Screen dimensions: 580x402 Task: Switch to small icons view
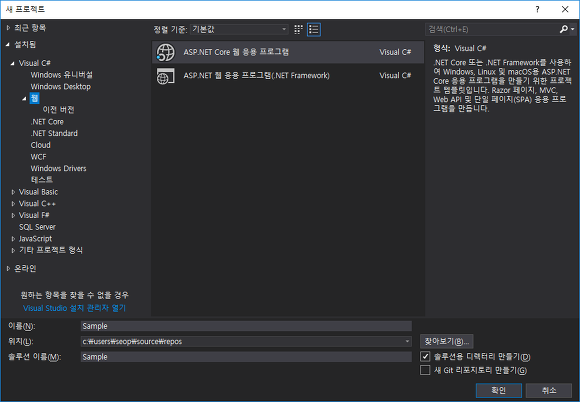click(x=298, y=30)
